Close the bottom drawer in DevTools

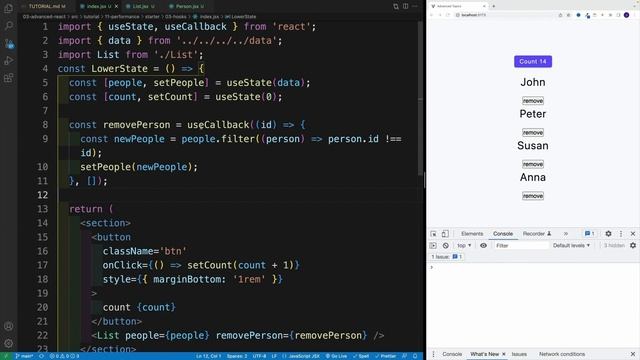click(633, 354)
